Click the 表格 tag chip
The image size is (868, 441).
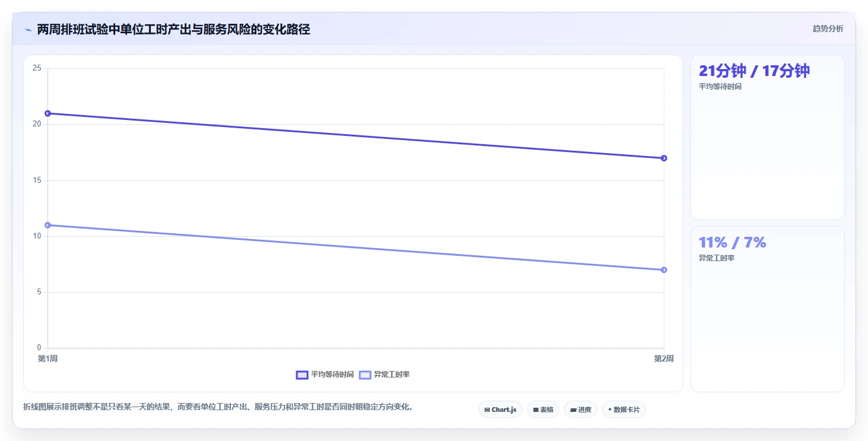tap(543, 410)
